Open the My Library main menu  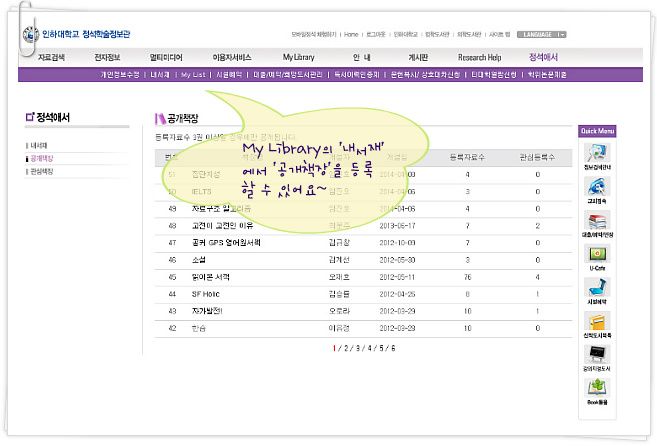[x=298, y=57]
